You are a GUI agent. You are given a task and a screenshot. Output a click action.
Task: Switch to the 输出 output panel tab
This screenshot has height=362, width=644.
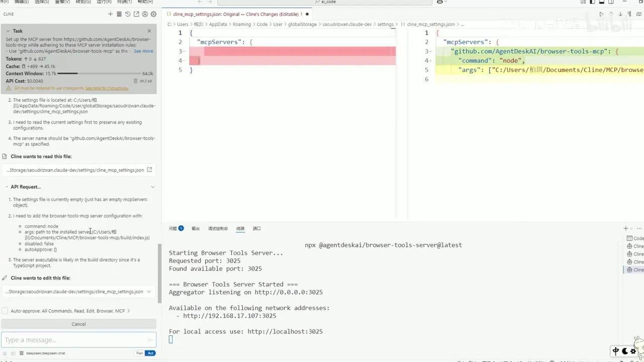[195, 228]
